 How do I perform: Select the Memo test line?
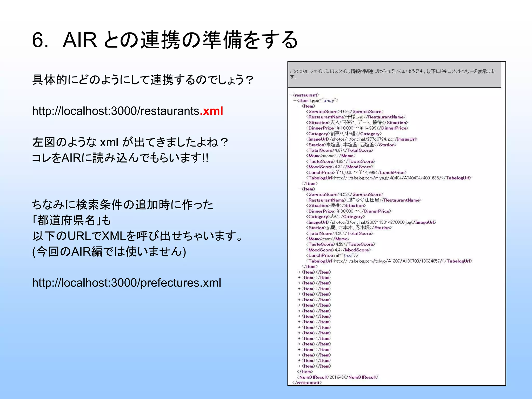click(328, 239)
